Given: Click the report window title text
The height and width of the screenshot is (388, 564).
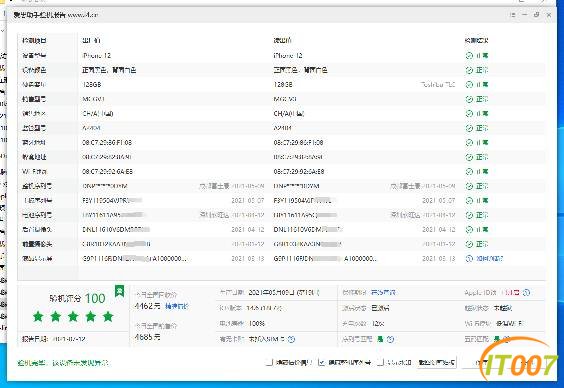Looking at the screenshot, I should point(56,15).
